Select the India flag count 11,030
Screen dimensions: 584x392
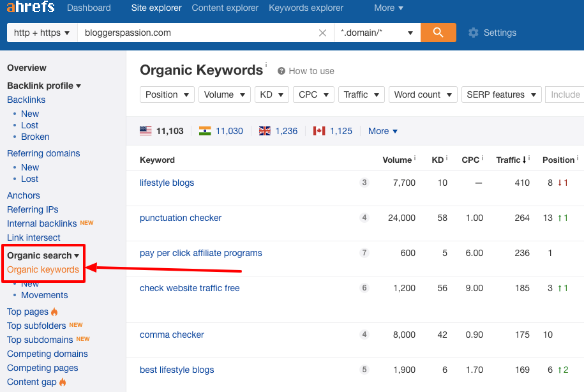point(221,131)
